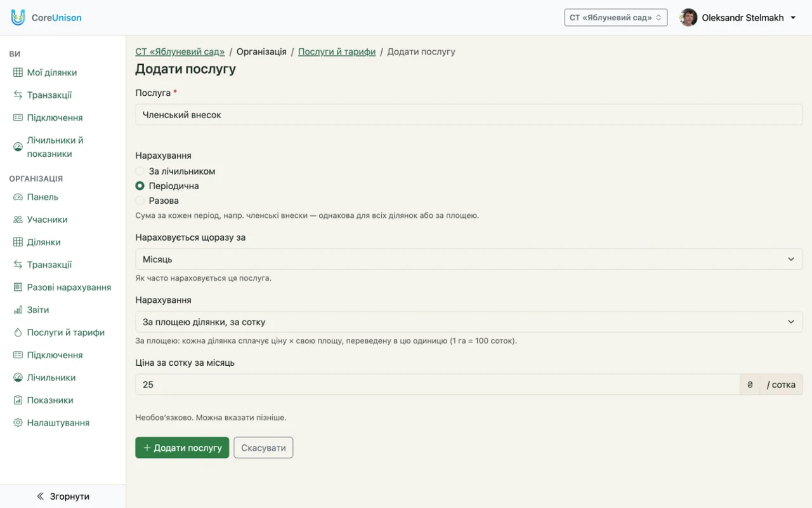Click the CoreUnison logo icon
The height and width of the screenshot is (508, 812).
coord(18,18)
